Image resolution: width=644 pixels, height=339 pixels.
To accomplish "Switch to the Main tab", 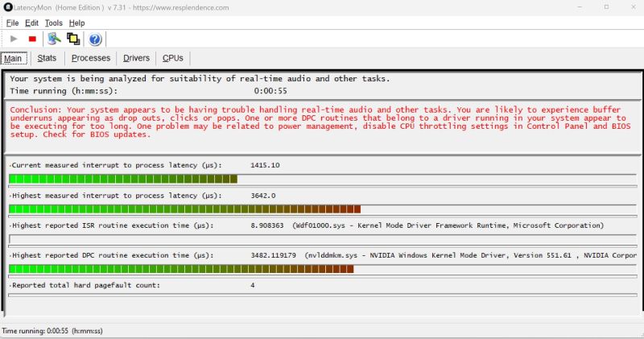I will tap(14, 58).
